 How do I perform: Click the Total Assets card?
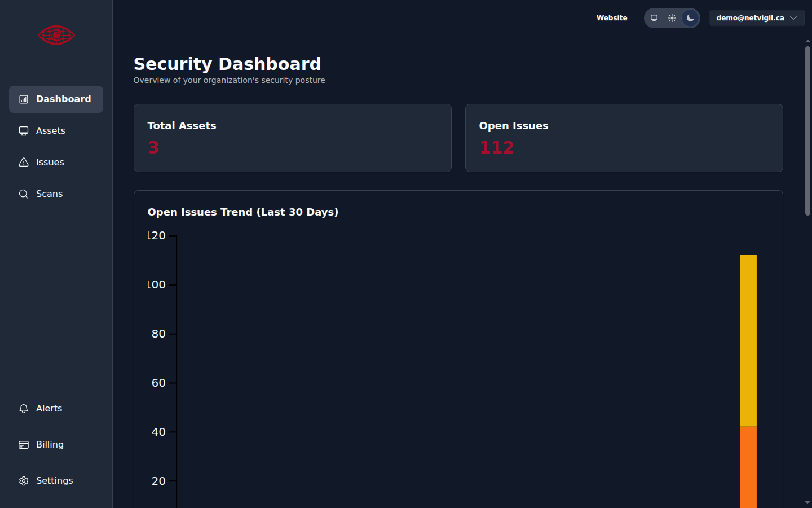tap(293, 138)
